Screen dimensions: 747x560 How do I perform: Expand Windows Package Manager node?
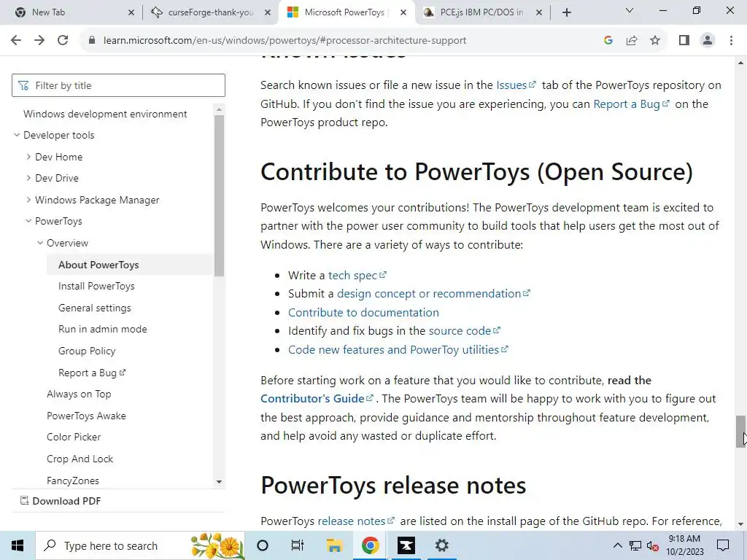[x=28, y=200]
